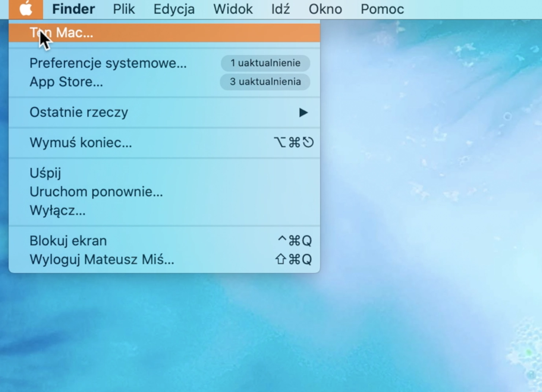Click the Apple logo menu icon

click(26, 9)
